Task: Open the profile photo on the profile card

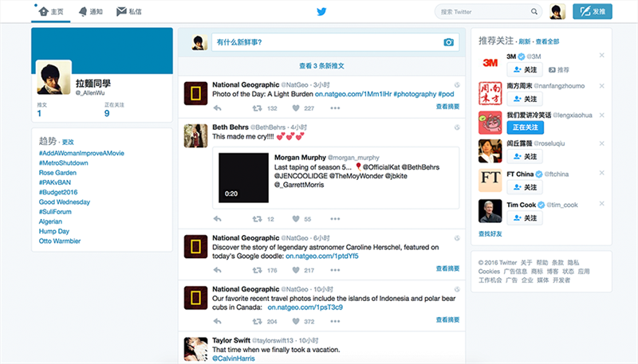Action: coord(53,77)
